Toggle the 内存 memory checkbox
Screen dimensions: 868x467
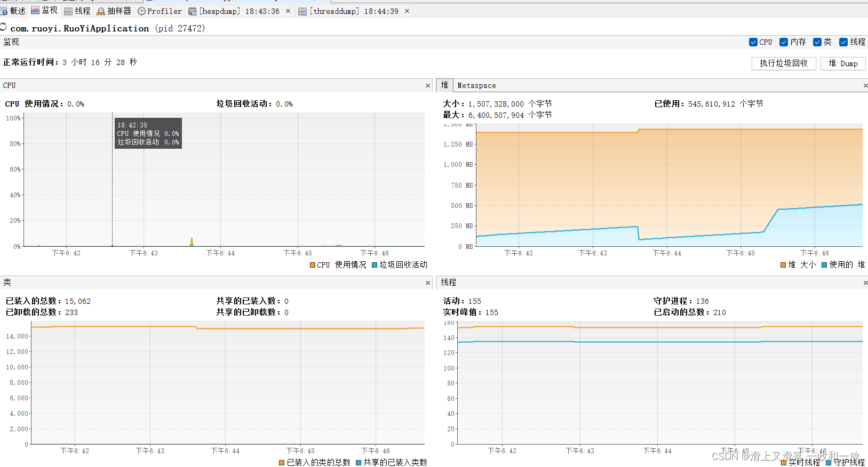click(x=784, y=42)
